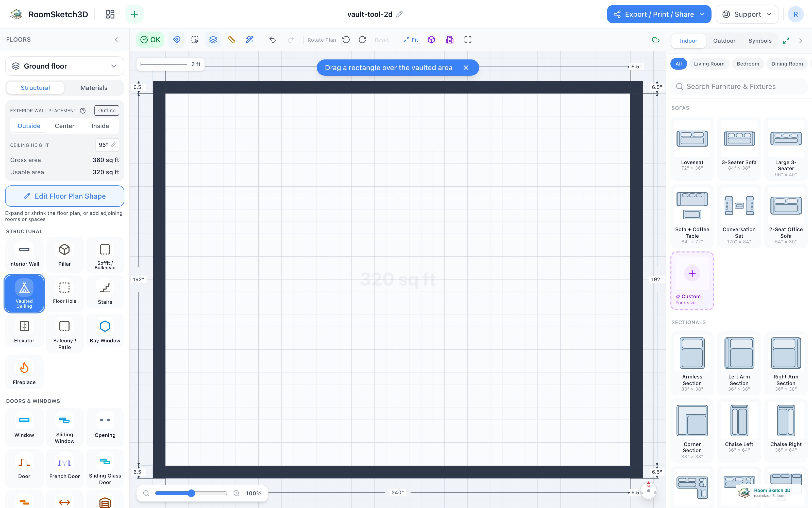Viewport: 812px width, 508px height.
Task: Click the zoom out magnifier icon
Action: [x=146, y=493]
